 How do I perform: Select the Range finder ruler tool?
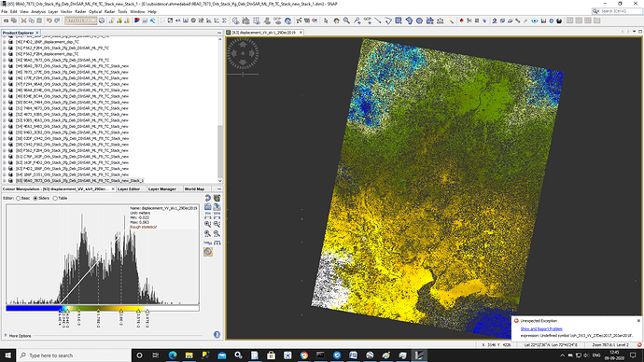pyautogui.click(x=440, y=21)
